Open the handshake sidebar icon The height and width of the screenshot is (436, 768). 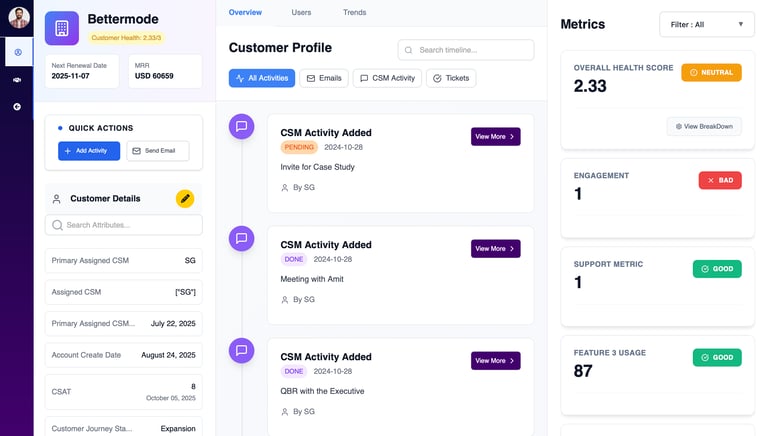(17, 80)
